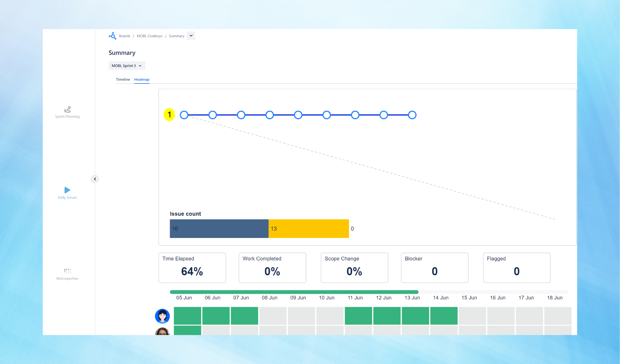Click the first user's avatar

pyautogui.click(x=162, y=316)
